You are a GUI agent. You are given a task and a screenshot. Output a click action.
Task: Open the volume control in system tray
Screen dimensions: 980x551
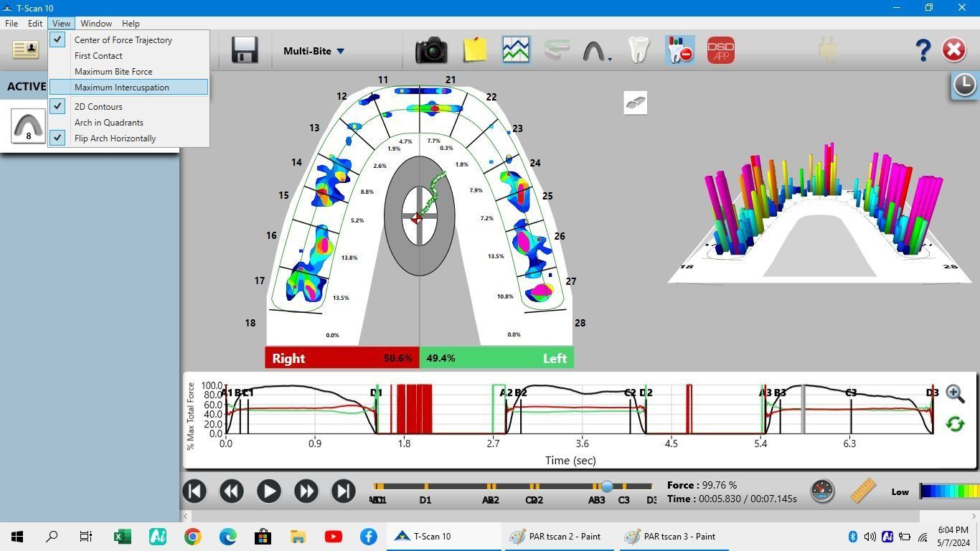point(870,537)
